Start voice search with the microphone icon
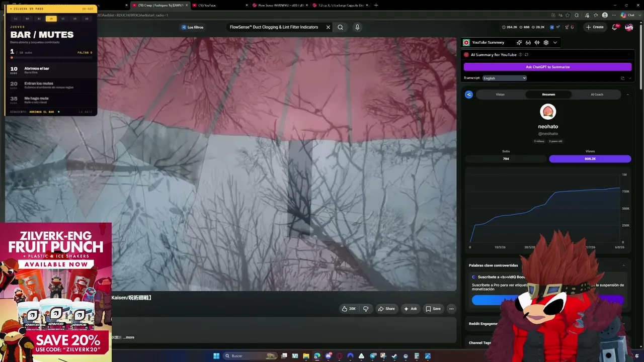The image size is (644, 362). tap(357, 27)
